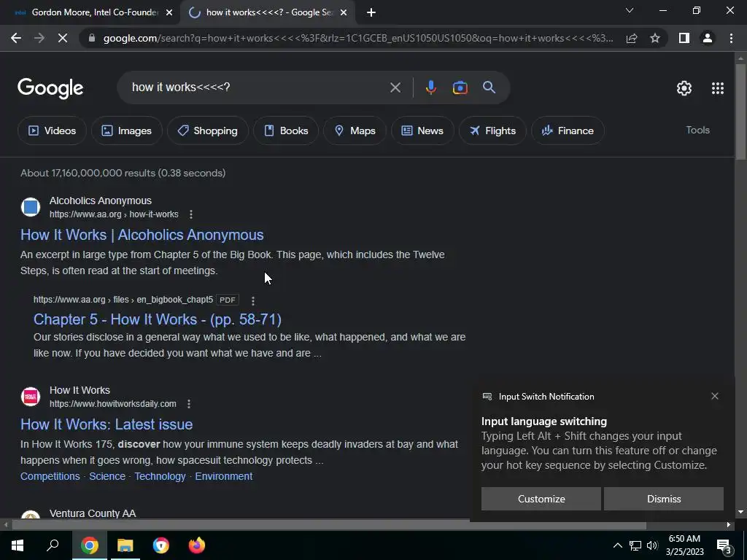This screenshot has height=560, width=747.
Task: Close the how it works Google Search tab
Action: [x=344, y=13]
